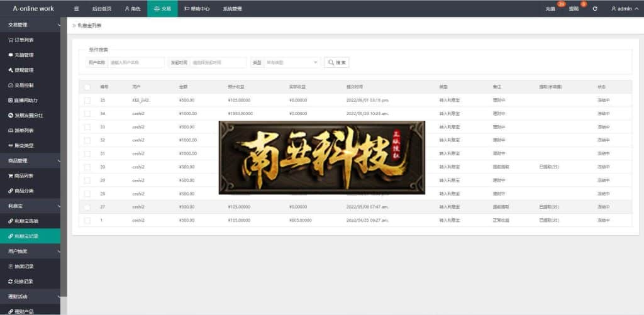Click the 预计收益 column header
Viewport: 644px width, 315px height.
point(236,87)
